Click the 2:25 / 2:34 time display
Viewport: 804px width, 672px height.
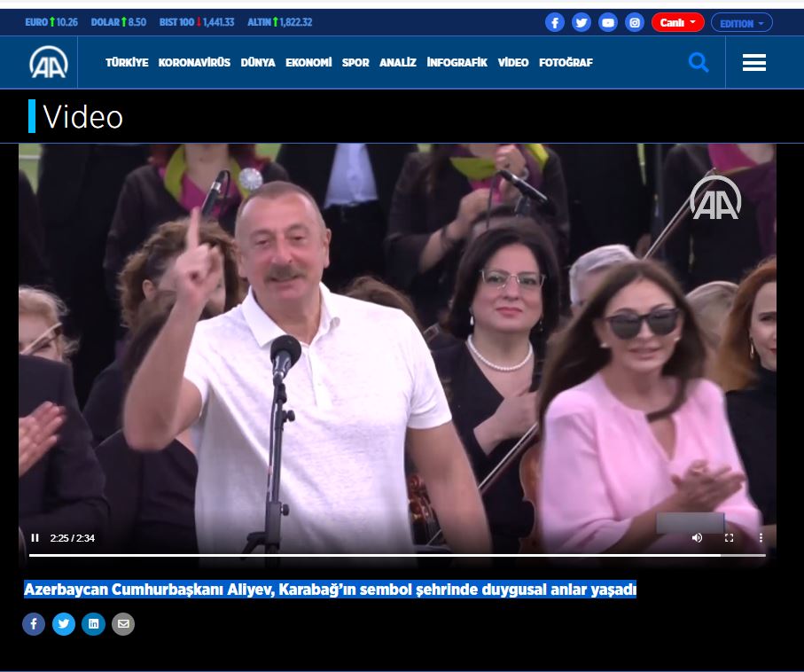coord(73,538)
